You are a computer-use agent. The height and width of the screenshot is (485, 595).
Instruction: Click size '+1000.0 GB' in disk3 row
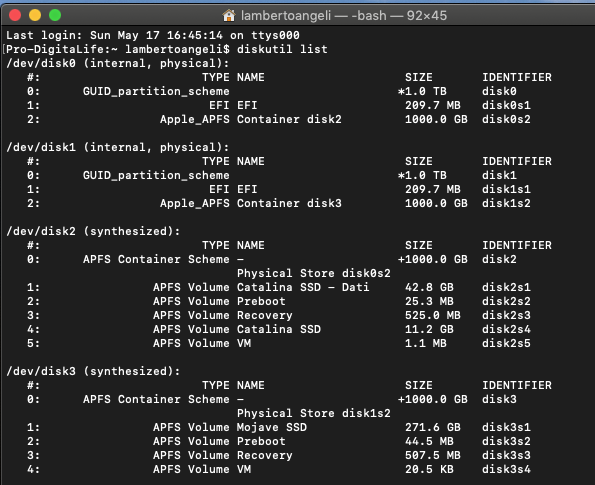coord(433,399)
